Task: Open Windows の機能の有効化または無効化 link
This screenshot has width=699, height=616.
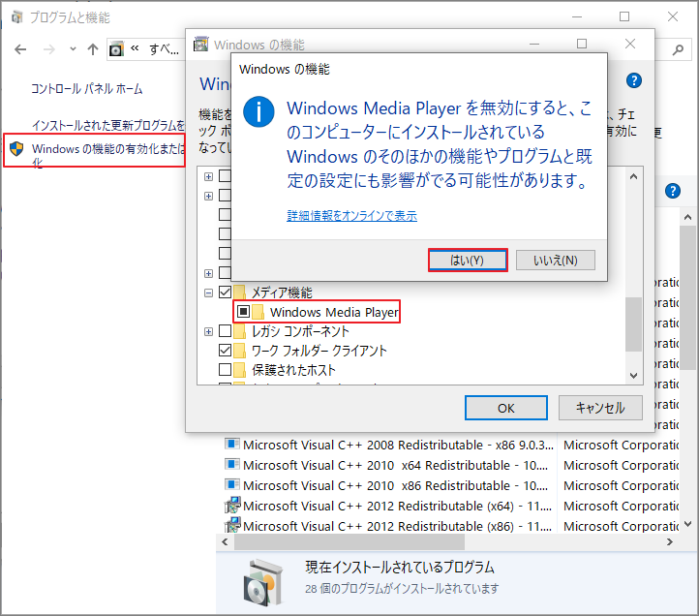Action: coord(108,154)
